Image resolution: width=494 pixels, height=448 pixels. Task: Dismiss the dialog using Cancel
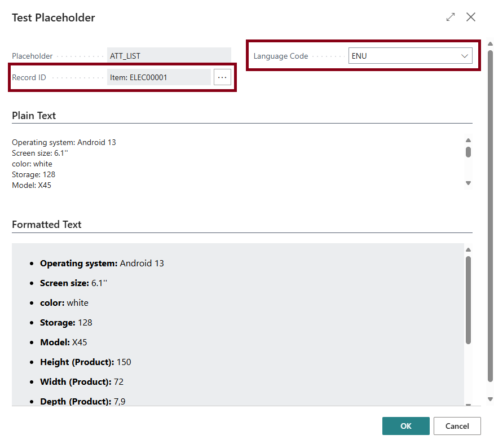457,426
